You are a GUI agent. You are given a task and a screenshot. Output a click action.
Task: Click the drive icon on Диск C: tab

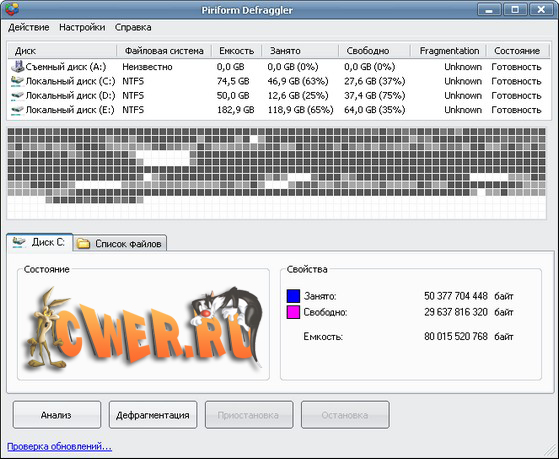point(19,242)
